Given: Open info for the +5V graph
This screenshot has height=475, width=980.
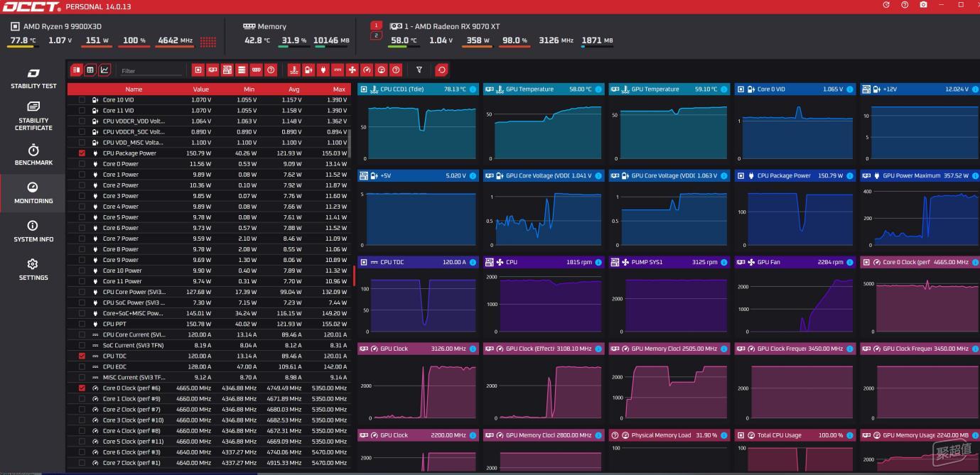Looking at the screenshot, I should click(473, 176).
